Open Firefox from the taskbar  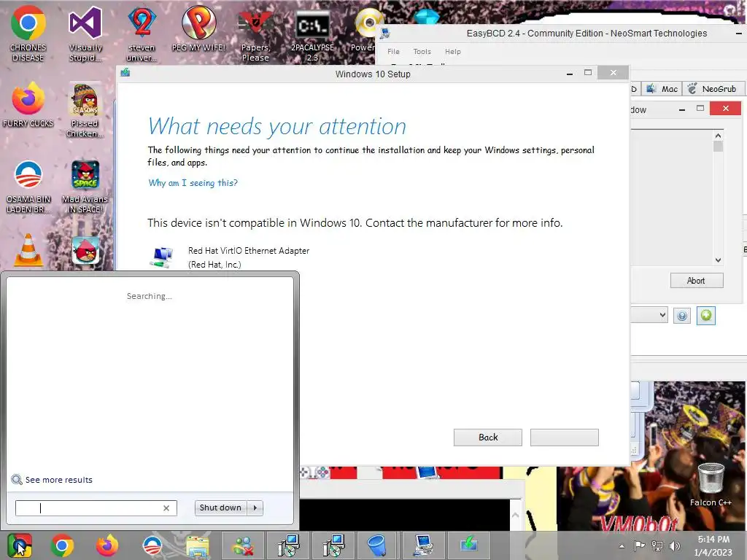point(107,545)
